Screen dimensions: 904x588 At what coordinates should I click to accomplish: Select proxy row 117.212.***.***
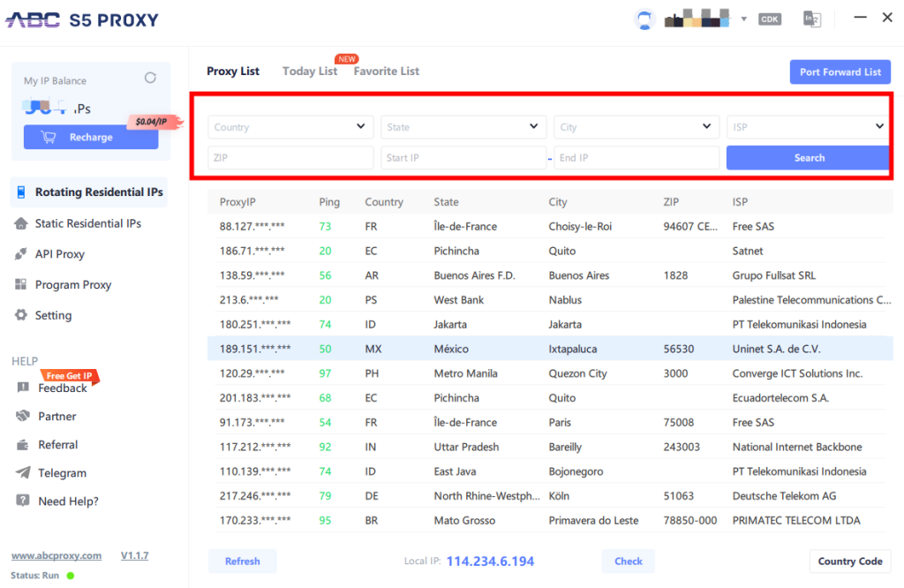pyautogui.click(x=550, y=447)
